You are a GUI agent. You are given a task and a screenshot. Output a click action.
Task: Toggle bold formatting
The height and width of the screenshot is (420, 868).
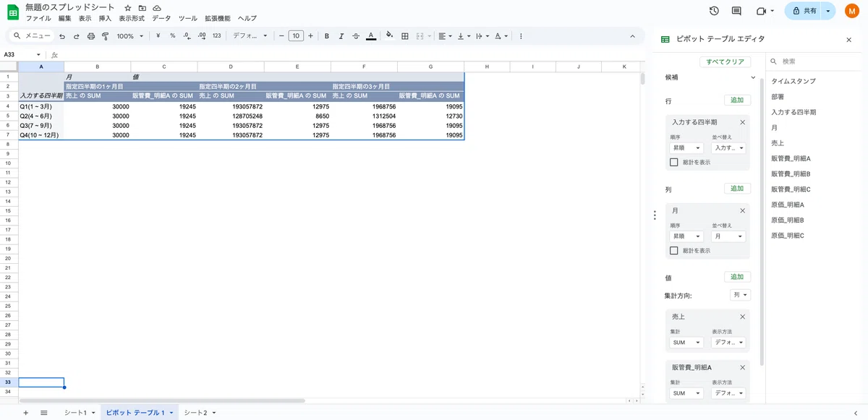327,35
